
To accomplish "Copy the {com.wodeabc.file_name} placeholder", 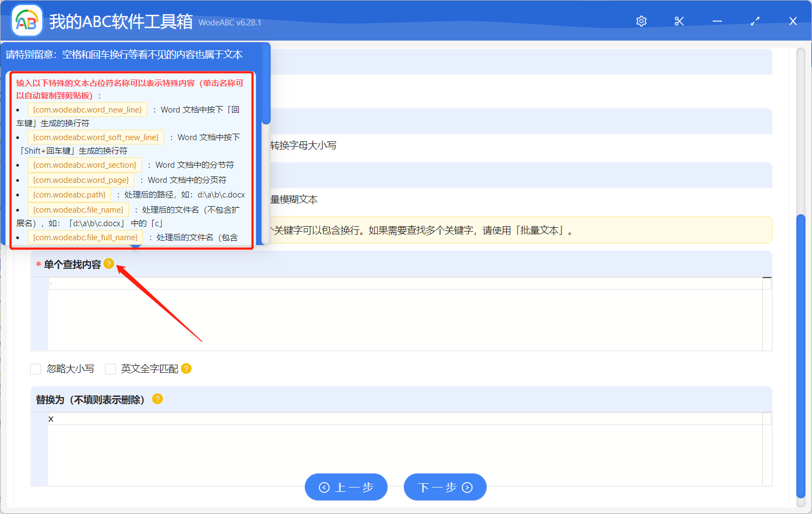I will [77, 209].
